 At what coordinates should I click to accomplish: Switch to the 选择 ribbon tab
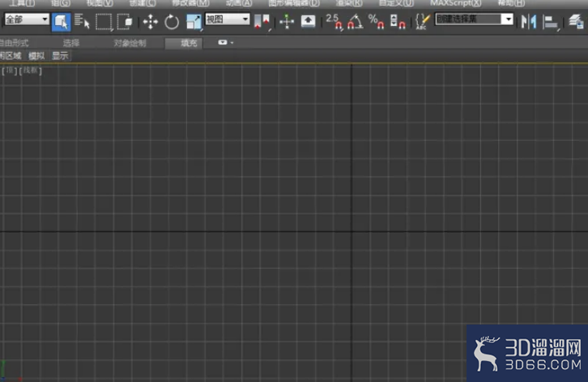point(71,43)
